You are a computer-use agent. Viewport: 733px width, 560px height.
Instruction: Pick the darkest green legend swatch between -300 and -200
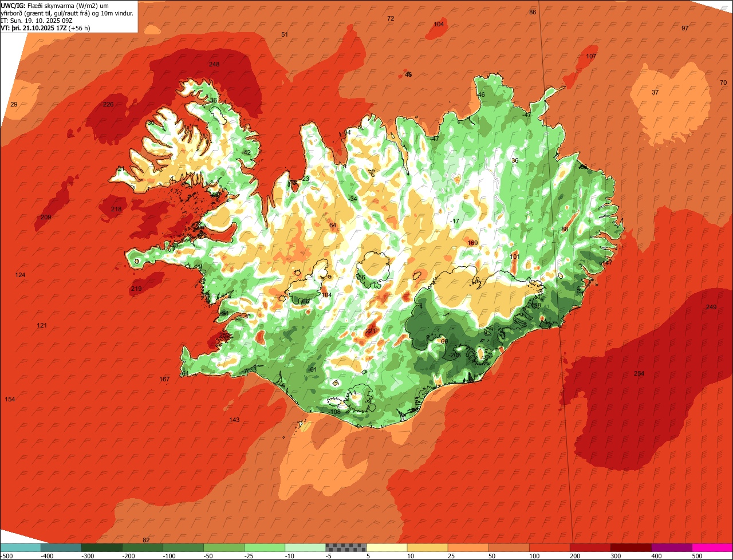pos(102,547)
